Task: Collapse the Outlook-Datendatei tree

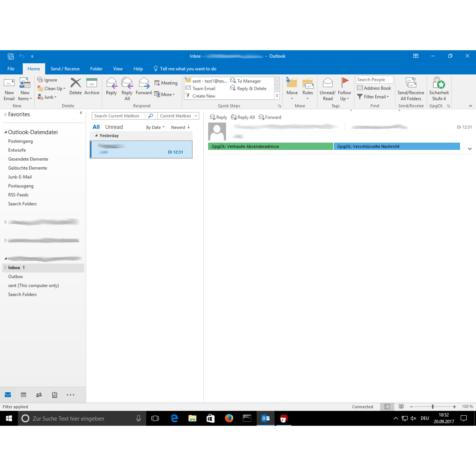Action: click(6, 132)
